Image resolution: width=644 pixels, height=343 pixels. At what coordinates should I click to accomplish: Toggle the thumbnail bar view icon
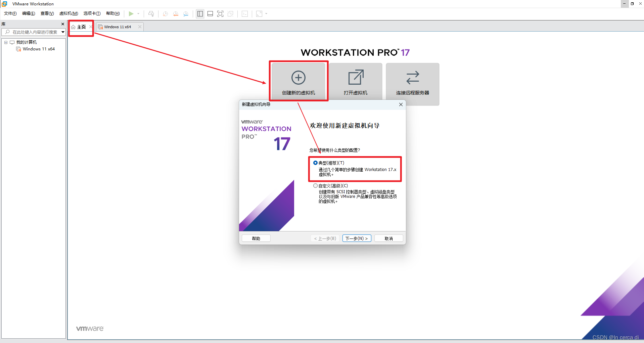click(x=210, y=14)
